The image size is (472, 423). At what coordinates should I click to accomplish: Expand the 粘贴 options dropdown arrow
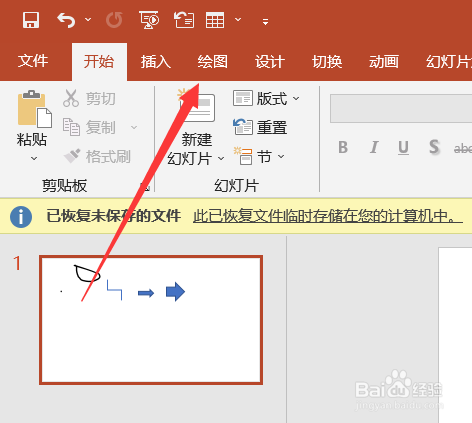34,158
